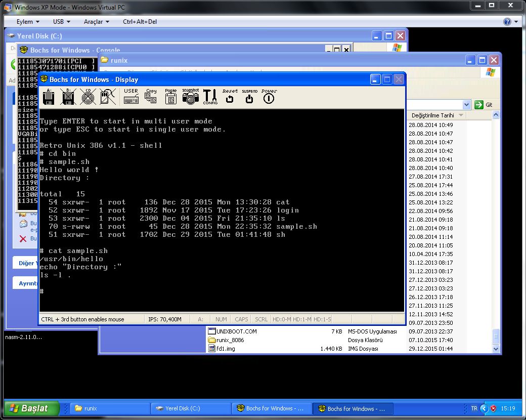Click the Reset icon in Bochs toolbar
This screenshot has height=420, width=526.
[x=230, y=96]
